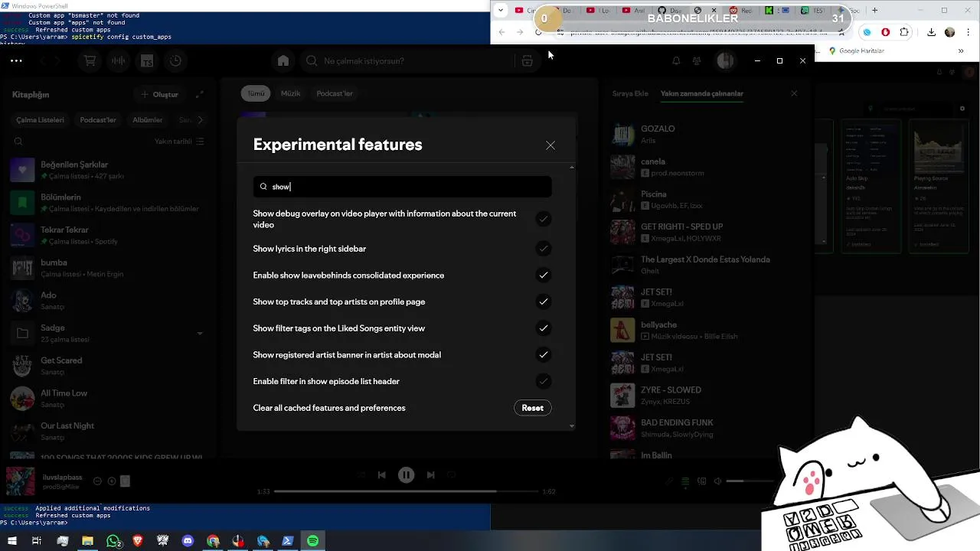Viewport: 980px width, 551px height.
Task: Open the bumba playlist
Action: click(107, 268)
